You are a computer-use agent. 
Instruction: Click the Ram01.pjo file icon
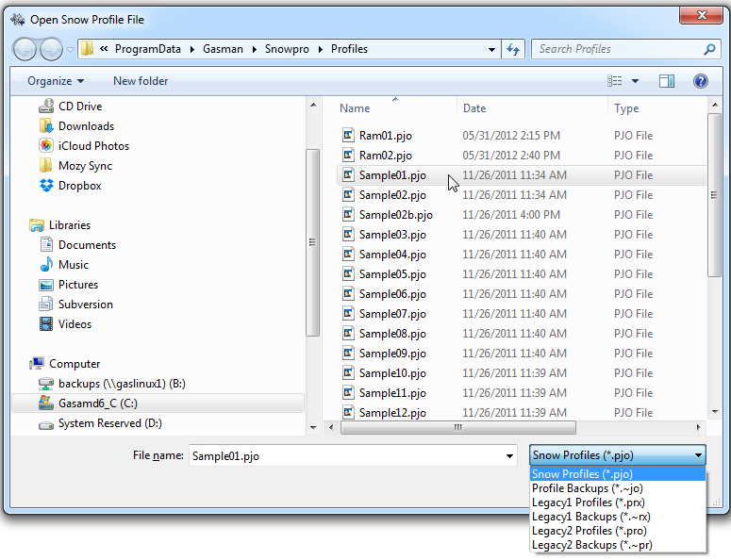347,136
